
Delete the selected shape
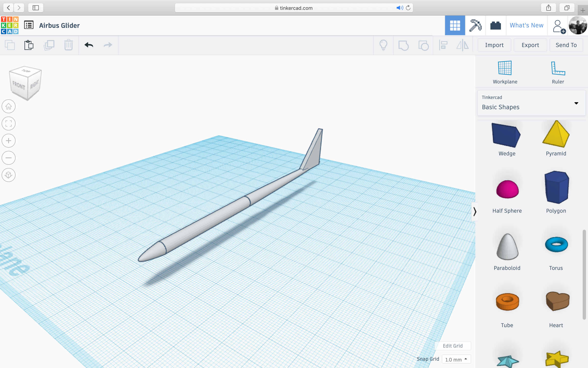point(69,45)
